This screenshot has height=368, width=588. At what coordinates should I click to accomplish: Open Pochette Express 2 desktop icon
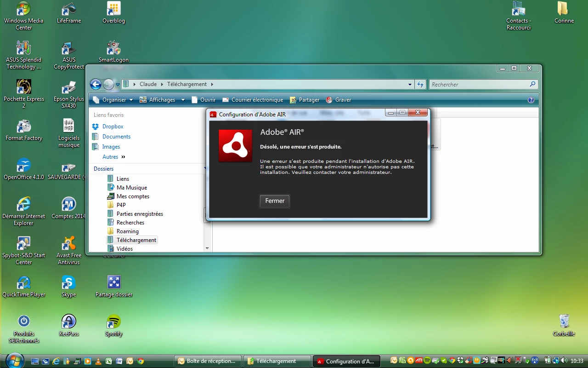coord(23,95)
